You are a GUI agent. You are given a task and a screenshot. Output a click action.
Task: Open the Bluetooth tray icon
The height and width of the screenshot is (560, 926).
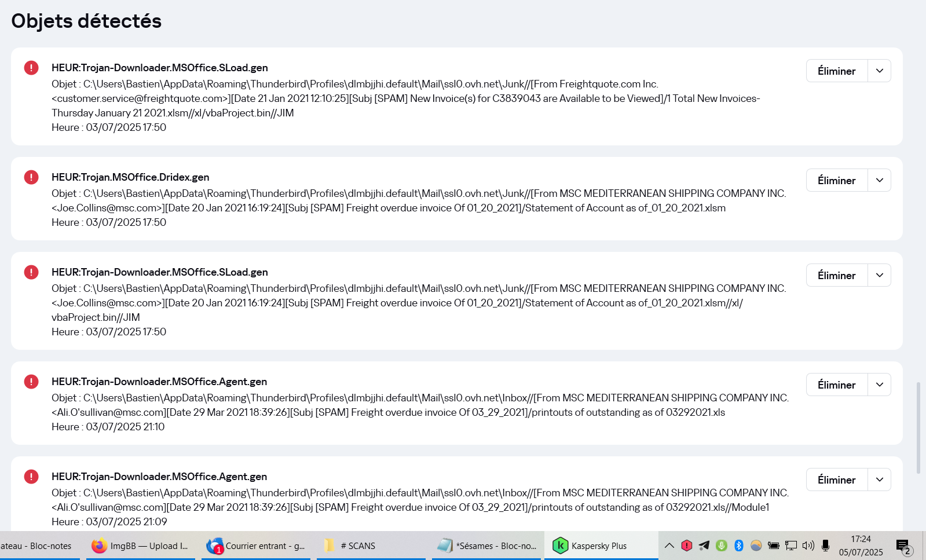coord(739,546)
